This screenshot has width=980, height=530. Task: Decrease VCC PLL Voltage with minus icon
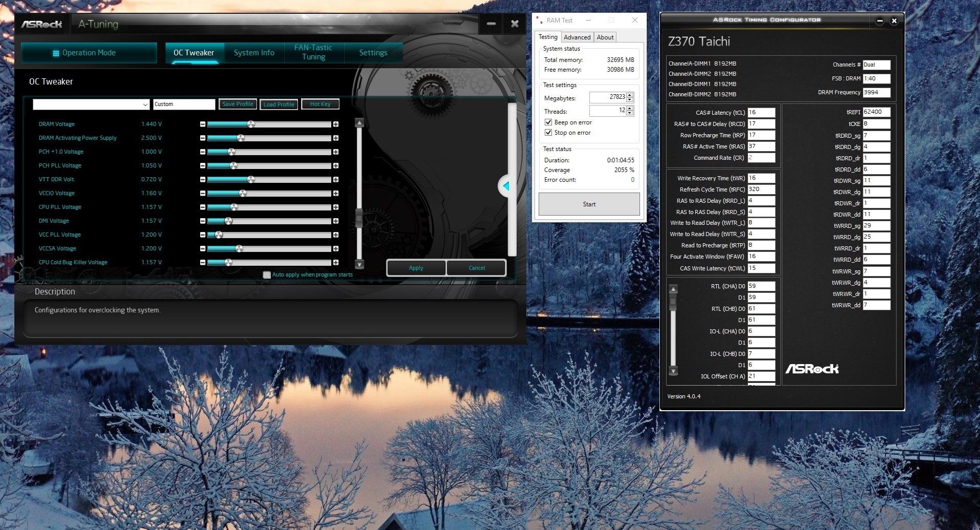(x=203, y=235)
